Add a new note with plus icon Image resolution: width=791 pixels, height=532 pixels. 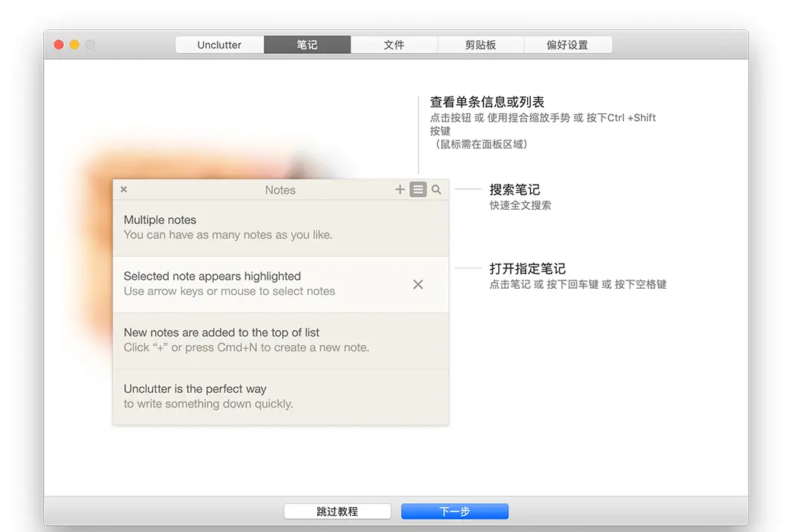click(399, 189)
